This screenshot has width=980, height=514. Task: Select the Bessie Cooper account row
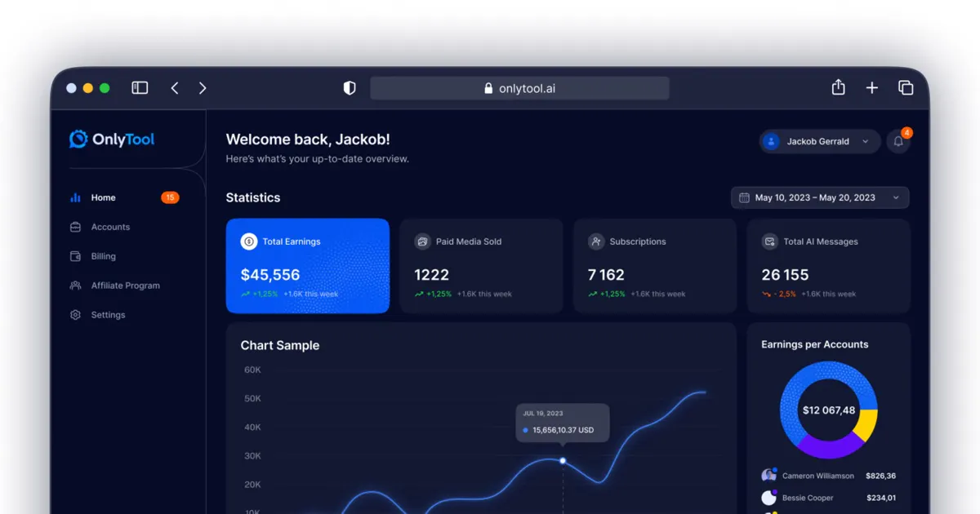tap(829, 498)
